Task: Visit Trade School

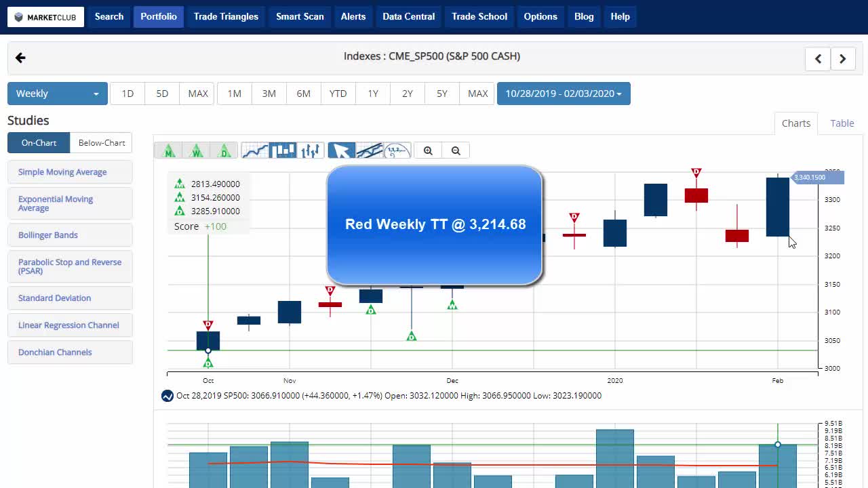Action: [x=479, y=17]
